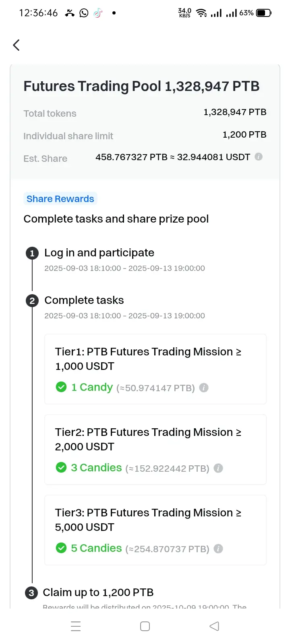Tap the Android back triangle button
The image size is (290, 644).
click(x=214, y=626)
